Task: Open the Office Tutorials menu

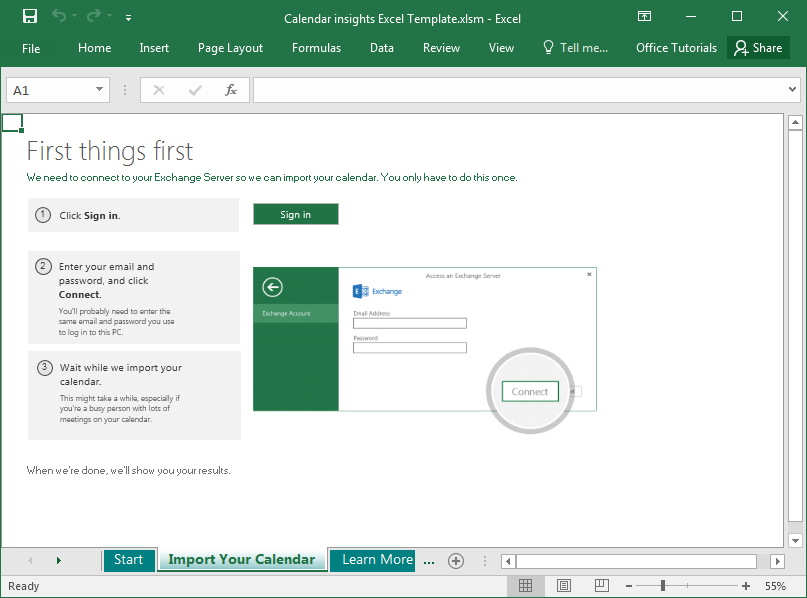Action: [x=676, y=47]
